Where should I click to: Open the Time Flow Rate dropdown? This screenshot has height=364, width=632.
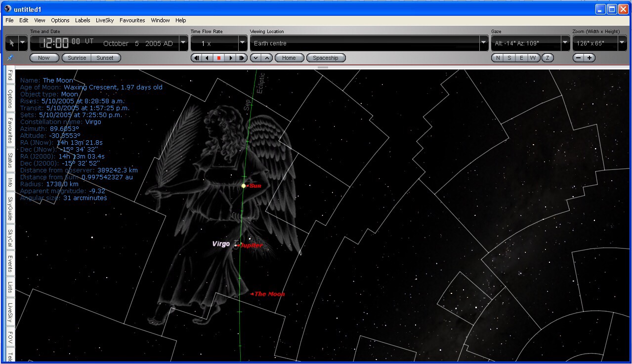243,43
